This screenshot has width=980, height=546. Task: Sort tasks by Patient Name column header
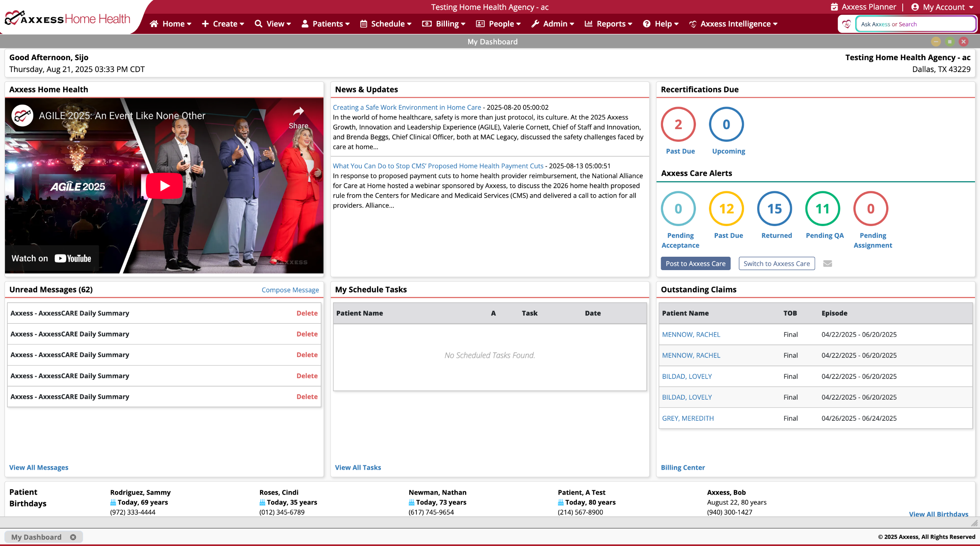(359, 313)
